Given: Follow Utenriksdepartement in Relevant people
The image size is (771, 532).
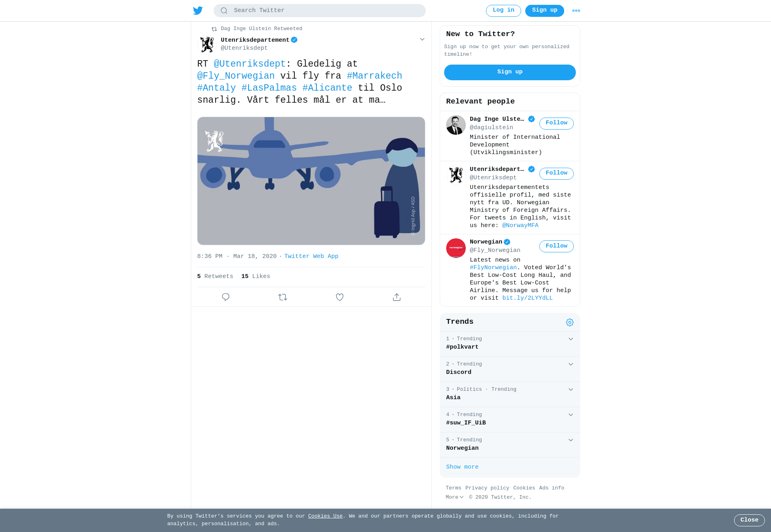Looking at the screenshot, I should coord(556,173).
